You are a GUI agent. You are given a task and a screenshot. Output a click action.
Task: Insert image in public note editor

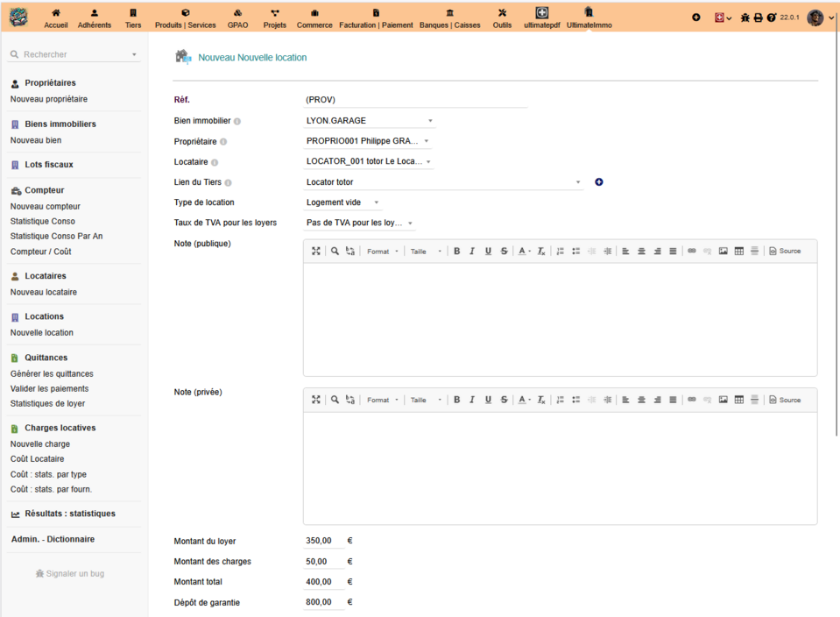coord(724,252)
